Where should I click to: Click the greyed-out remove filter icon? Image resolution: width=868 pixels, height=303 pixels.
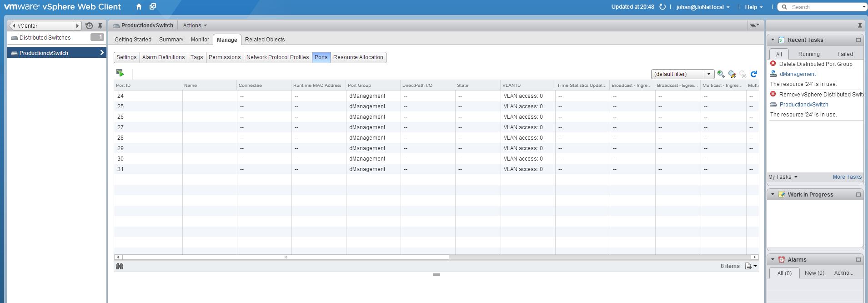pyautogui.click(x=743, y=74)
